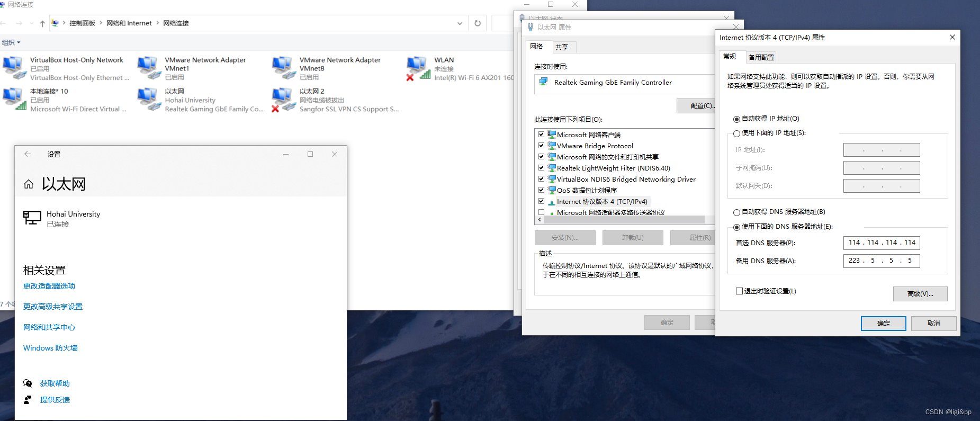Expand the address bar history dropdown
This screenshot has height=421, width=980.
(460, 23)
